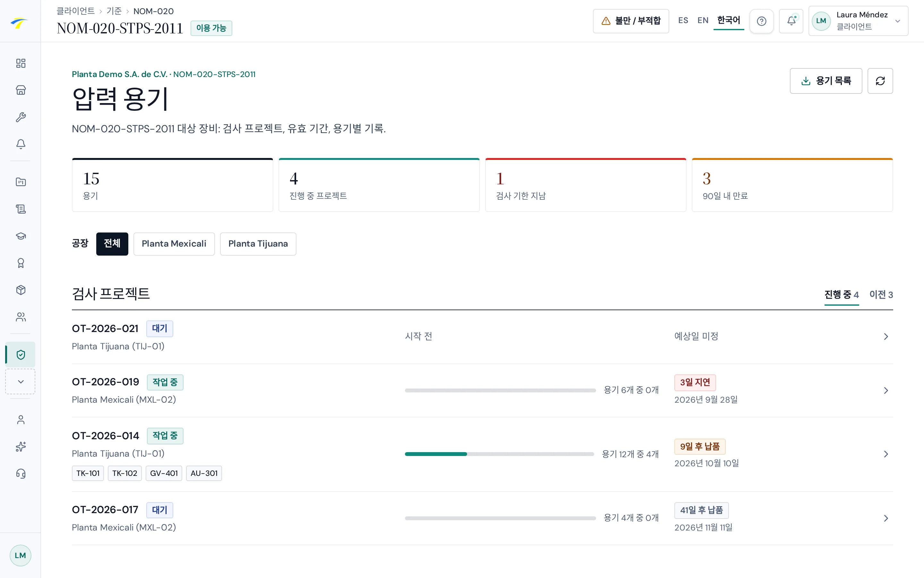The width and height of the screenshot is (924, 578).
Task: Expand the collapsed sidebar section chevron
Action: click(21, 381)
